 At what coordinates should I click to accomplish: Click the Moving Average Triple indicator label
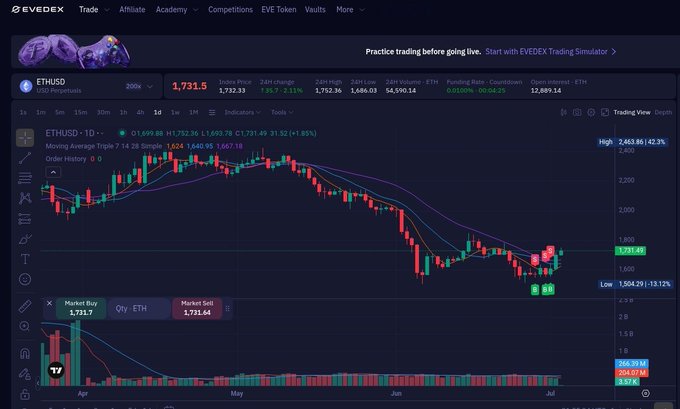[104, 146]
